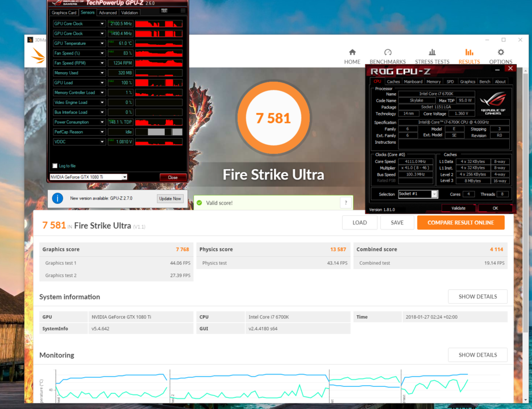
Task: Open the Validation tab in GPU-Z
Action: pos(130,12)
